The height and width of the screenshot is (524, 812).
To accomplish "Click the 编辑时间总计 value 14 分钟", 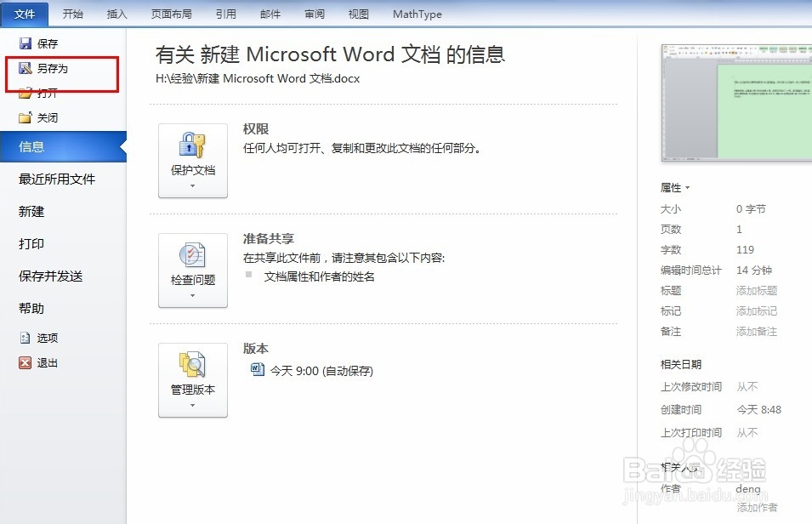I will 754,270.
